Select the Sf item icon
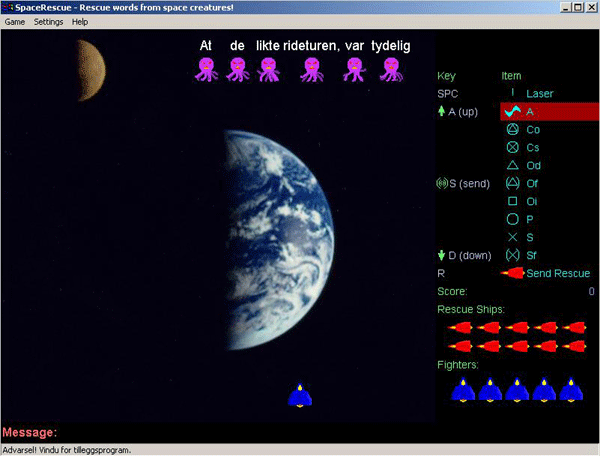 coord(512,255)
